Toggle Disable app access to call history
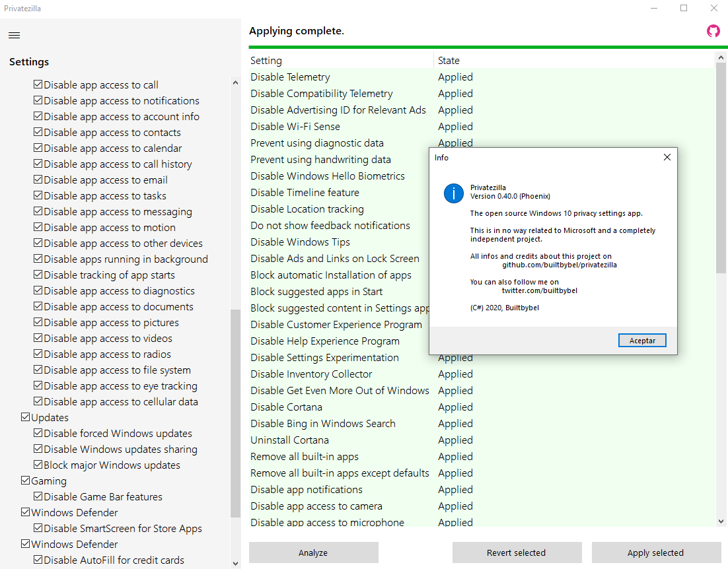728x569 pixels. 38,164
